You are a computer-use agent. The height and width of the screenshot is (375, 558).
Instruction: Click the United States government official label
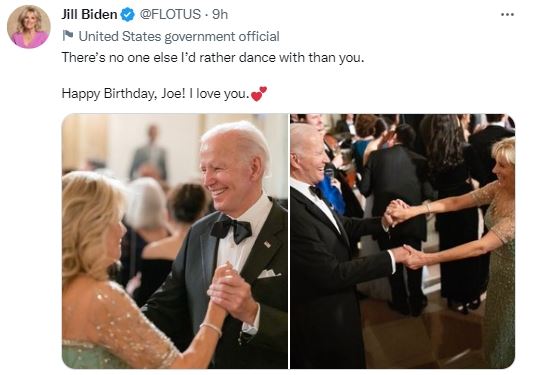179,36
